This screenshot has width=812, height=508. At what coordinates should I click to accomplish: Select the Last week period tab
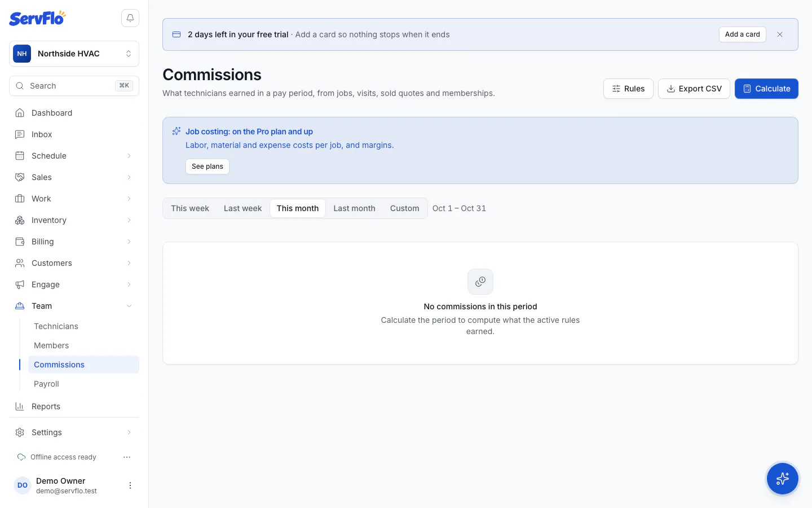click(x=243, y=208)
